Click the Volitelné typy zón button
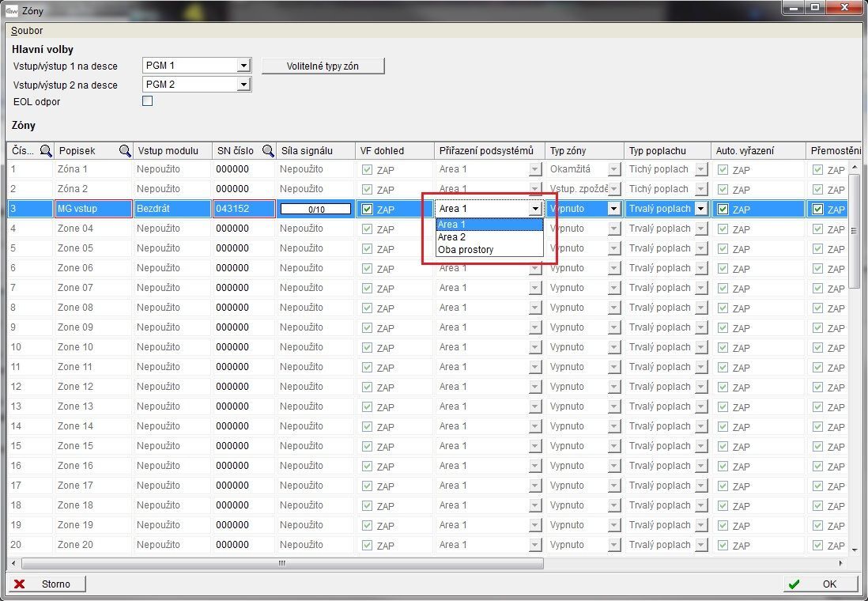Screen dimensions: 868x601 pos(323,66)
